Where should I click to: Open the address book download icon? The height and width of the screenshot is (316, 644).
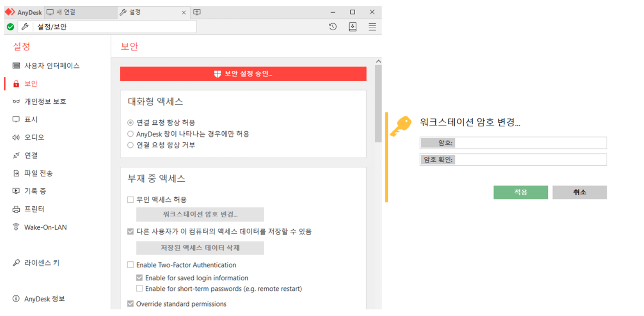click(352, 27)
